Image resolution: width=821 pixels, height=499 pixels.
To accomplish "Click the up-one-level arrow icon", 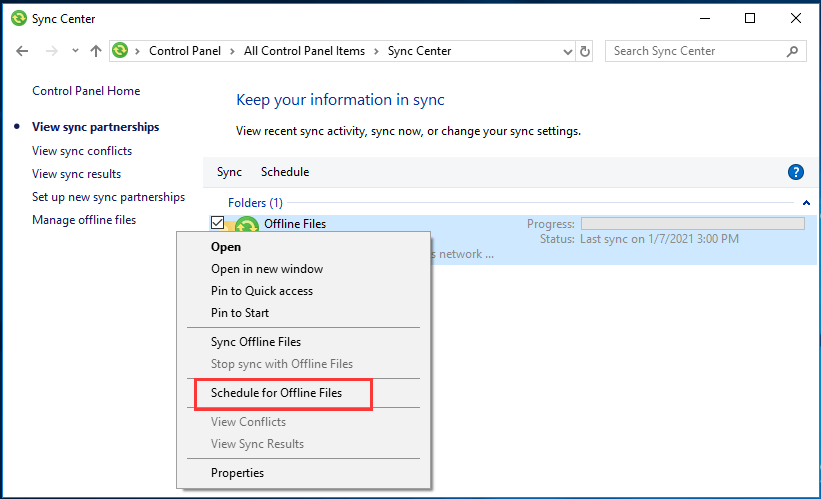I will tap(96, 51).
